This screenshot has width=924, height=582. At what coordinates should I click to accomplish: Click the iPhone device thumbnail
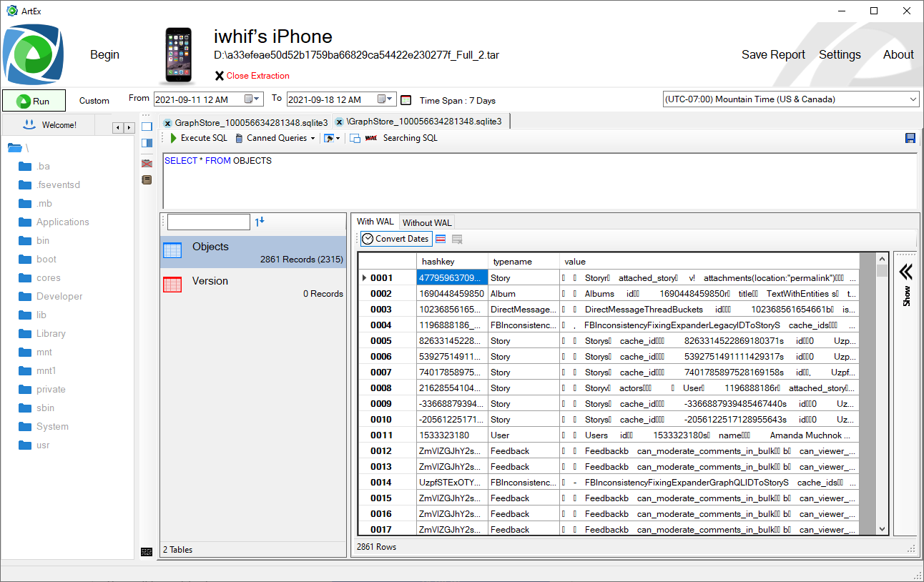179,55
